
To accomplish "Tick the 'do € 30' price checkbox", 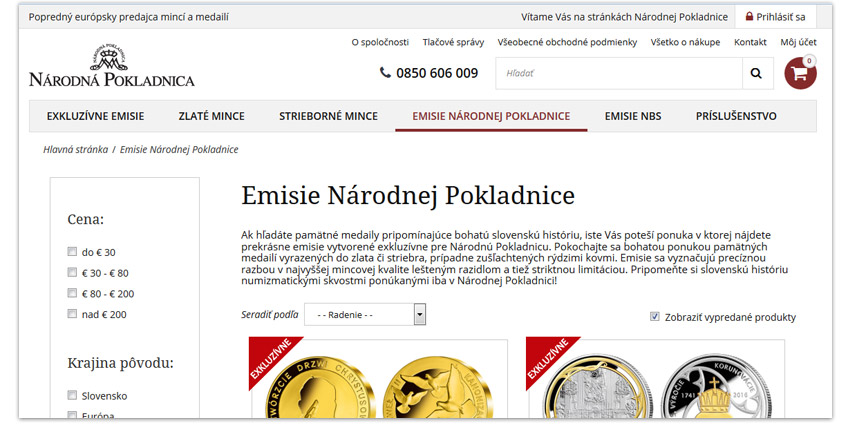I will 72,251.
